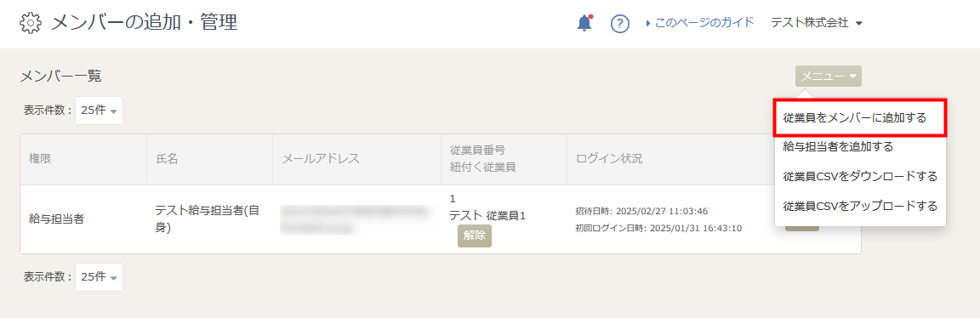Image resolution: width=980 pixels, height=318 pixels.
Task: Select 従業員CSVをアップロードする
Action: [860, 206]
